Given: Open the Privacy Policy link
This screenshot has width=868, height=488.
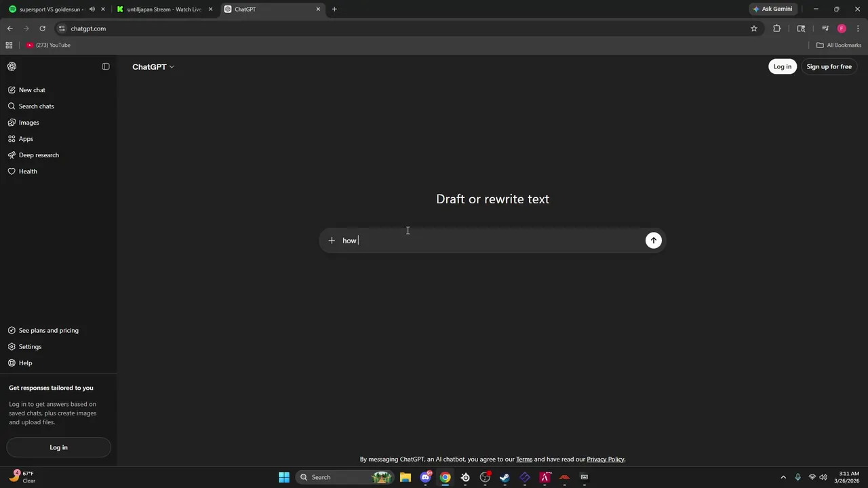Looking at the screenshot, I should [x=606, y=460].
